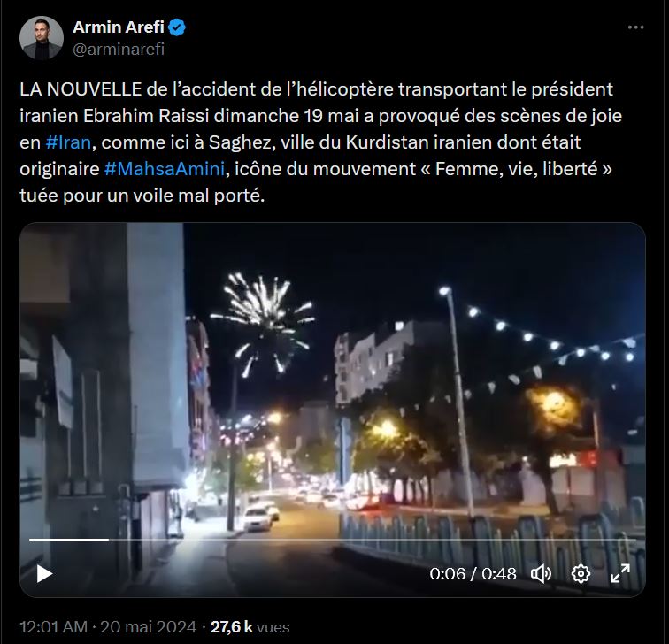Viewport: 669px width, 644px height.
Task: Click the blue verified badge
Action: pyautogui.click(x=177, y=27)
